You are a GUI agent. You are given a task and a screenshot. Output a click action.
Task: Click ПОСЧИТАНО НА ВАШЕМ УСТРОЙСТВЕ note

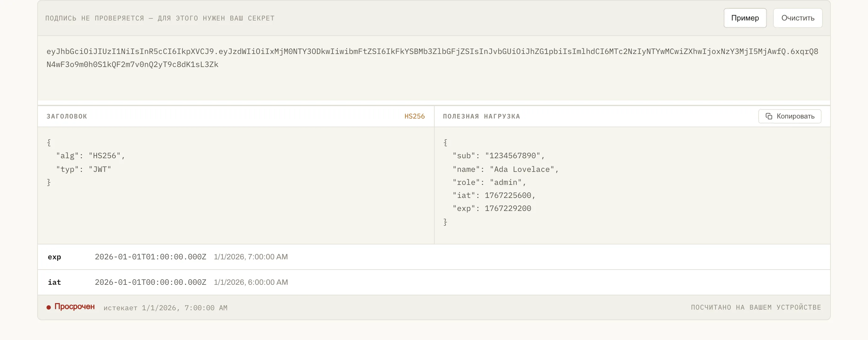point(756,307)
